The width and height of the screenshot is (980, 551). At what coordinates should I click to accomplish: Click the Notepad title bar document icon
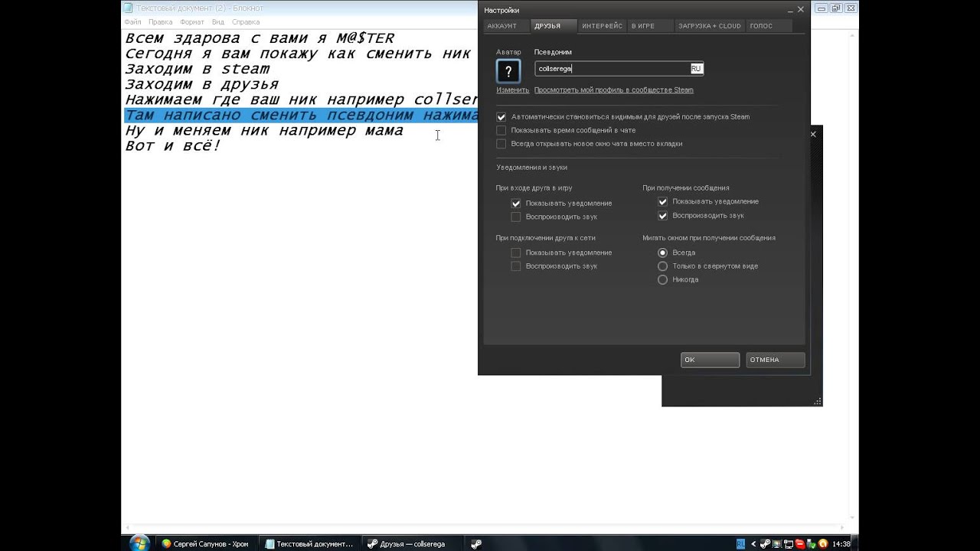(x=129, y=8)
